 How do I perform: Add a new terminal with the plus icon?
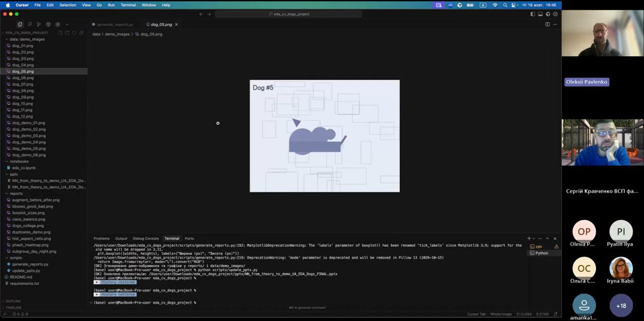(x=529, y=239)
